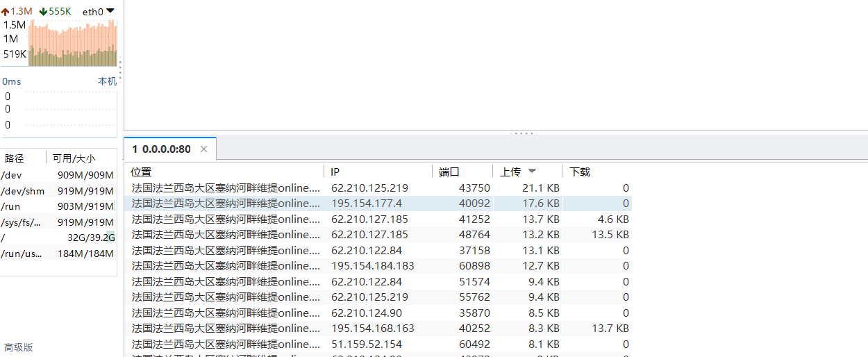The image size is (868, 357).
Task: Click location cell in the port 35870 row
Action: 226,313
